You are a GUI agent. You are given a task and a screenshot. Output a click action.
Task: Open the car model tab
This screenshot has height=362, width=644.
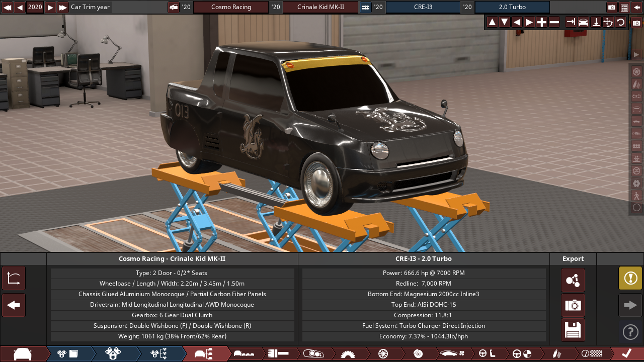(x=23, y=354)
